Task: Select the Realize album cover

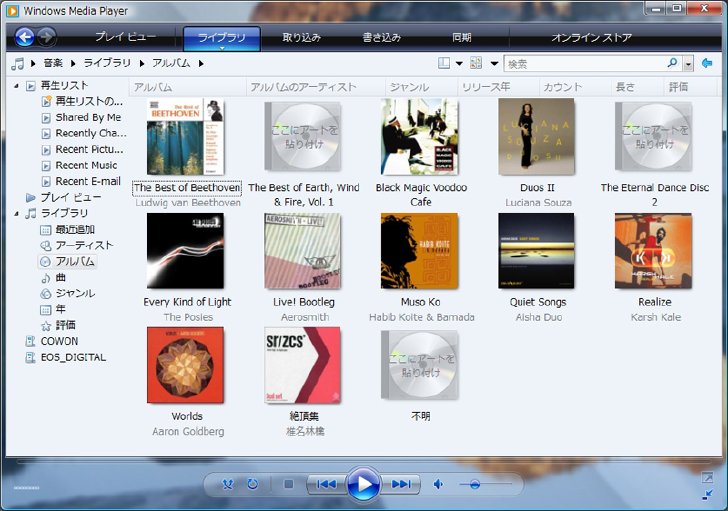Action: pyautogui.click(x=653, y=251)
